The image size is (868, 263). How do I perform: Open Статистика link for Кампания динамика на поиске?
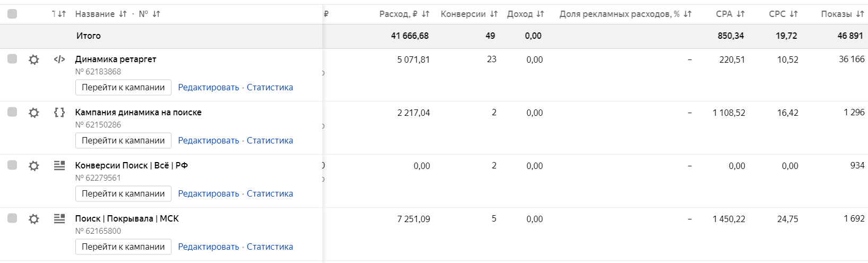click(x=270, y=140)
